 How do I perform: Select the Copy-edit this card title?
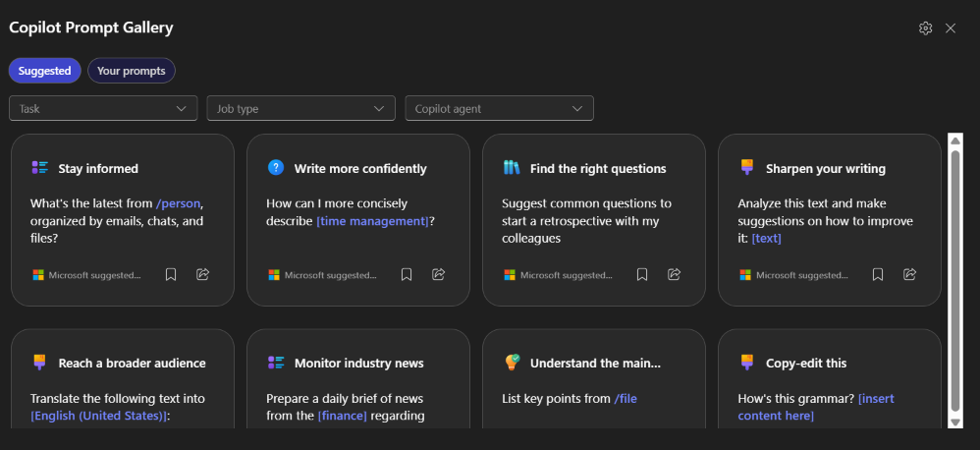[806, 364]
